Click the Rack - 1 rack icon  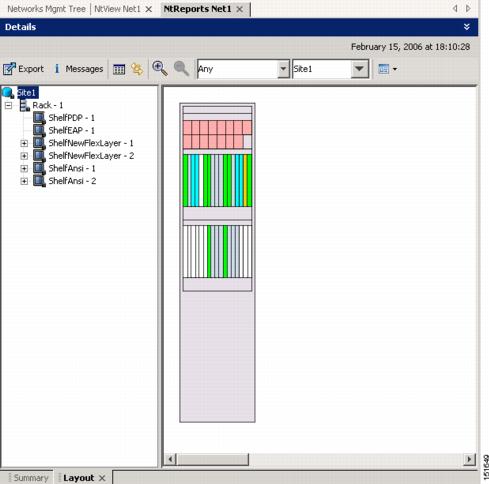tap(25, 105)
